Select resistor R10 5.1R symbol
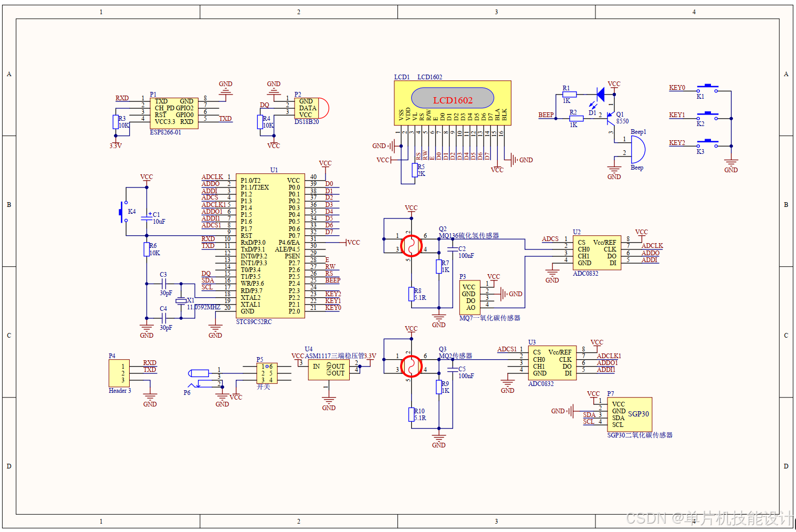Viewport: 796px width, 532px height. pos(411,414)
